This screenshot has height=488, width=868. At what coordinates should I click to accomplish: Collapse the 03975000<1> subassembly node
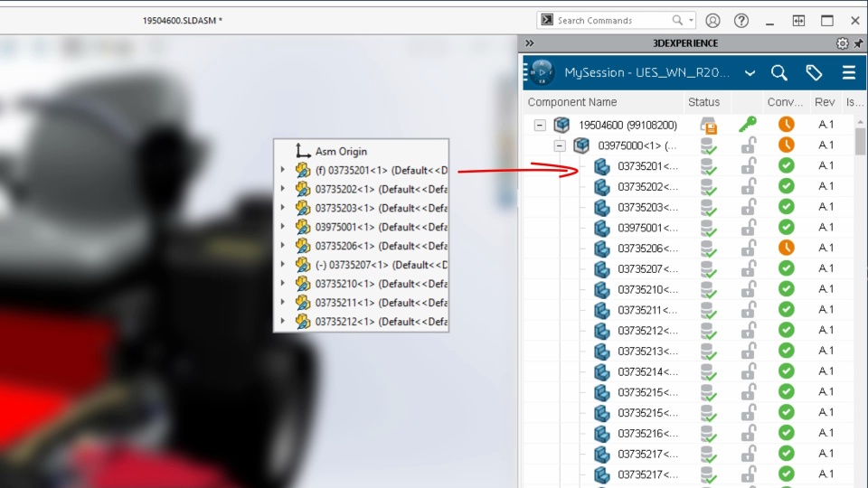click(560, 145)
